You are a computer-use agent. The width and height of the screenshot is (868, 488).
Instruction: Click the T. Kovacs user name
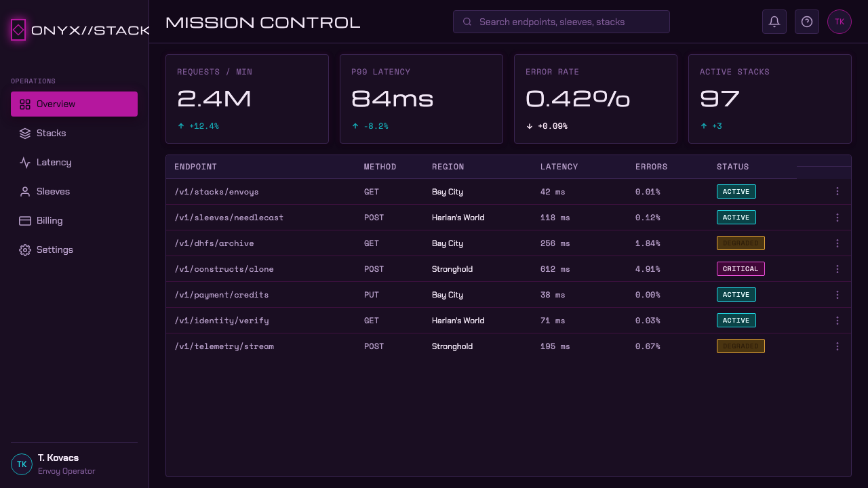tap(58, 457)
